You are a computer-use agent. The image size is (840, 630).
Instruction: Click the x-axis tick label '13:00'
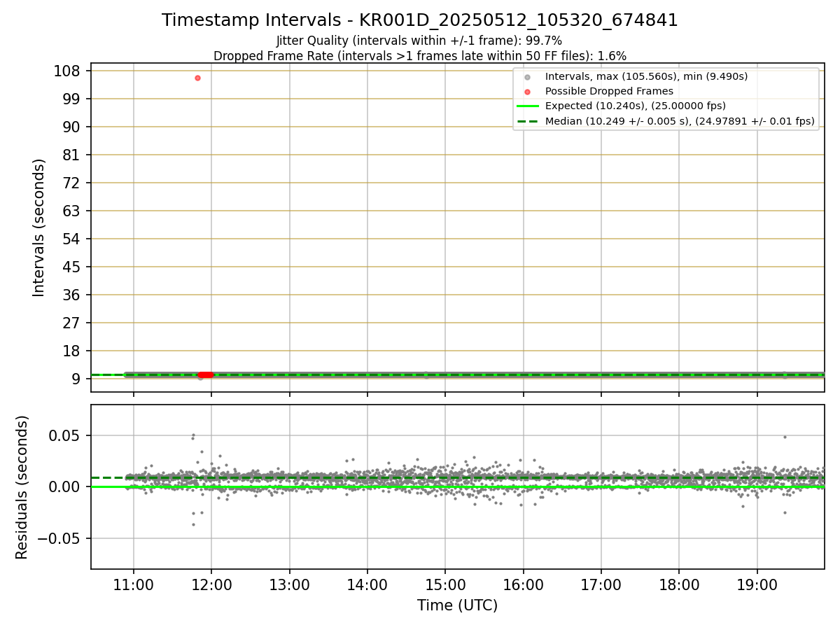pos(290,585)
